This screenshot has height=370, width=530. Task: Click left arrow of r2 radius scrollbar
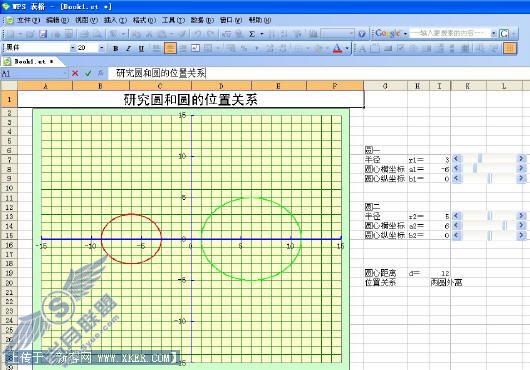456,215
